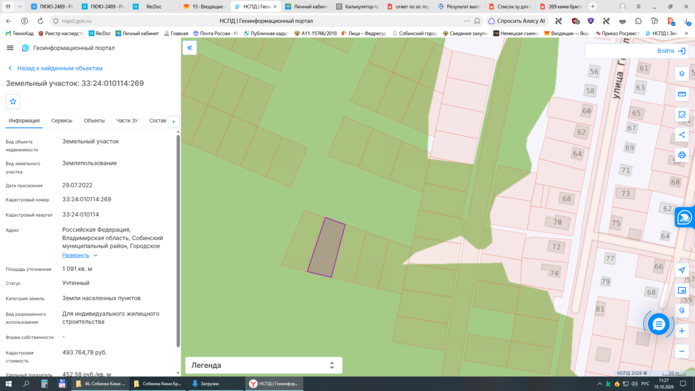This screenshot has width=695, height=391.
Task: Switch to the Сервисы tab
Action: pyautogui.click(x=61, y=121)
